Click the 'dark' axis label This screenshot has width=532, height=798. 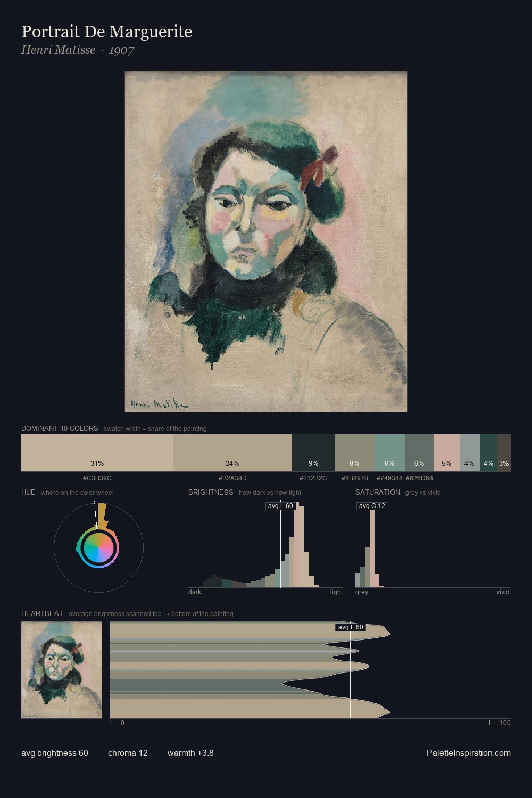click(x=195, y=592)
